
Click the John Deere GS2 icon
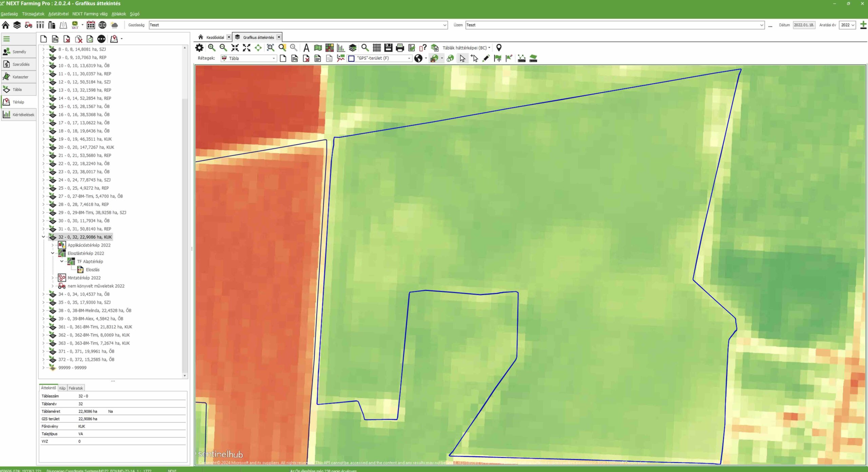click(x=75, y=25)
